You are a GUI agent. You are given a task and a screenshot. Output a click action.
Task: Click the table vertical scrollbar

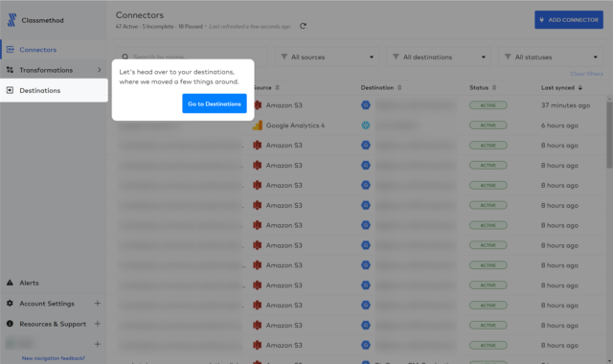[x=609, y=135]
